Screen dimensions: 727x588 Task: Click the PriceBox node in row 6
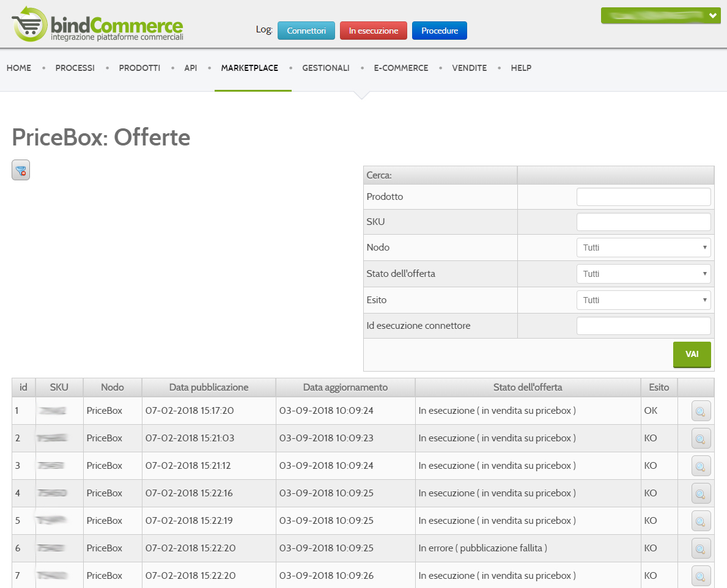tap(105, 548)
